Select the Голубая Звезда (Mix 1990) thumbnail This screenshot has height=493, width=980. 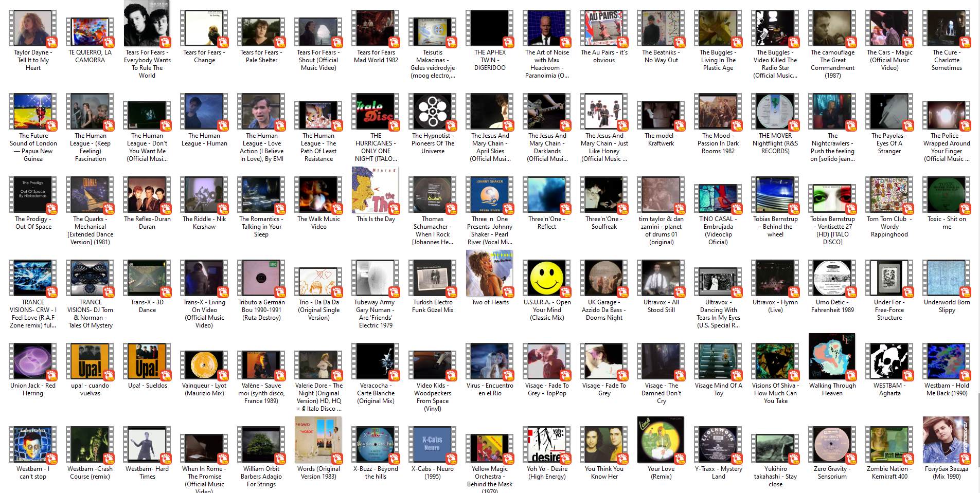947,441
